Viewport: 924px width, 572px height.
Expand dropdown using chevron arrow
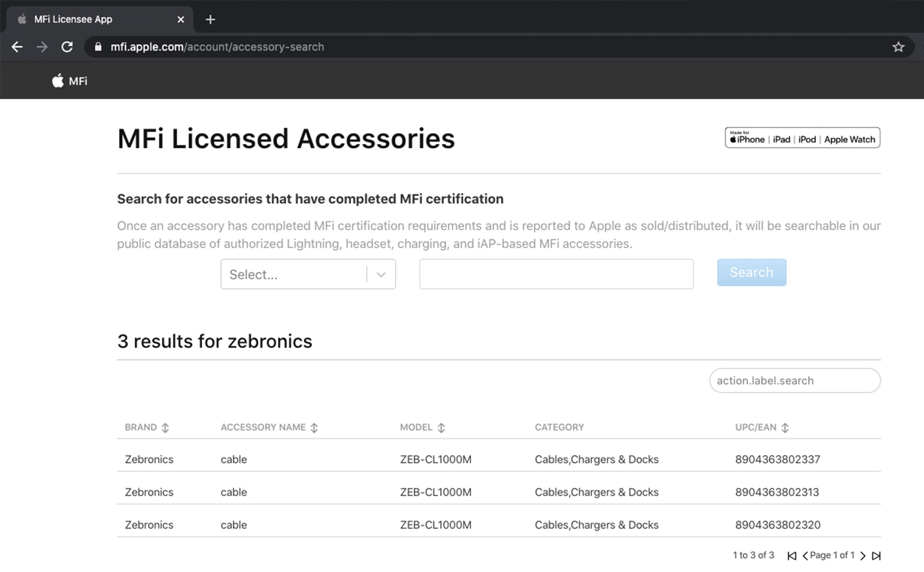381,274
